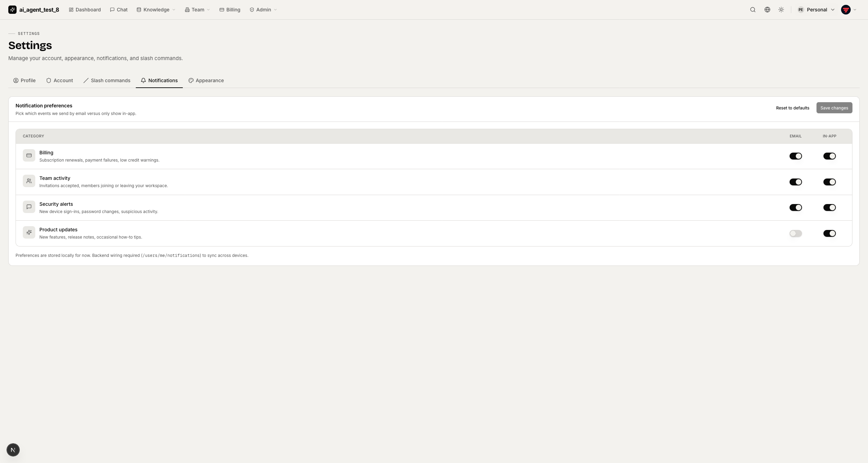Image resolution: width=868 pixels, height=463 pixels.
Task: Turn off Team activity in-app toggle
Action: 829,182
